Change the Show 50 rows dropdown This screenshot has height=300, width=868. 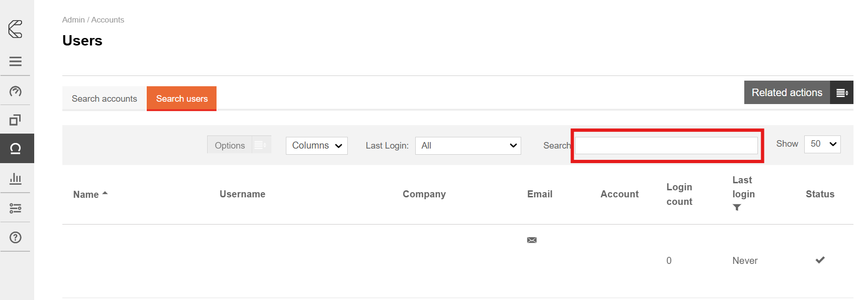(x=822, y=144)
